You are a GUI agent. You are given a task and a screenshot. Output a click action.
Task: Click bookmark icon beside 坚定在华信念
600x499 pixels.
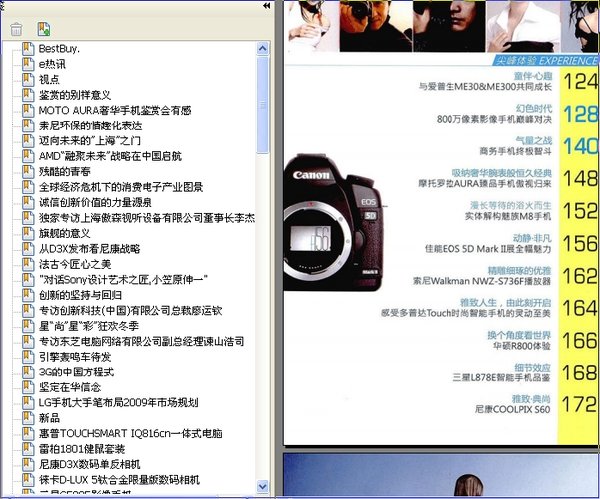pyautogui.click(x=28, y=387)
